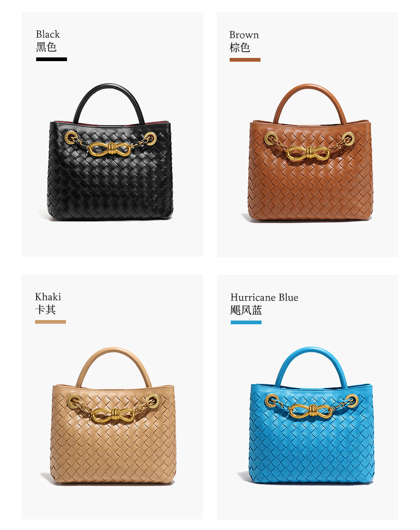Click the gold bow clasp on brown bag
420x530 pixels.
[308, 153]
